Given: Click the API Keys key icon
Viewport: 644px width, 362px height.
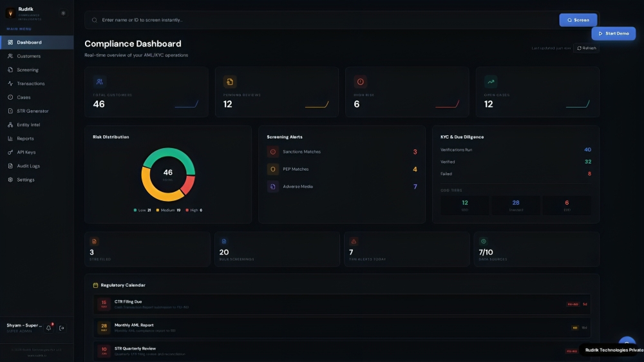Looking at the screenshot, I should coord(10,152).
